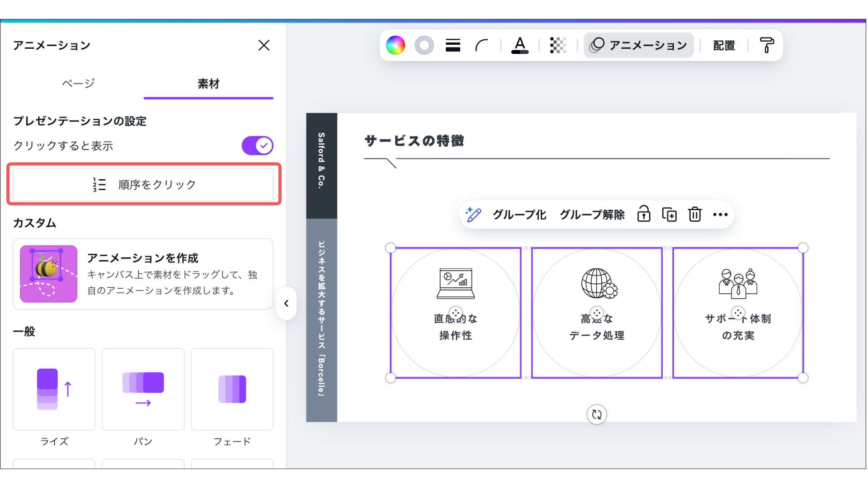Select the 素材 tab
Viewport: 868px width, 488px height.
click(x=208, y=84)
